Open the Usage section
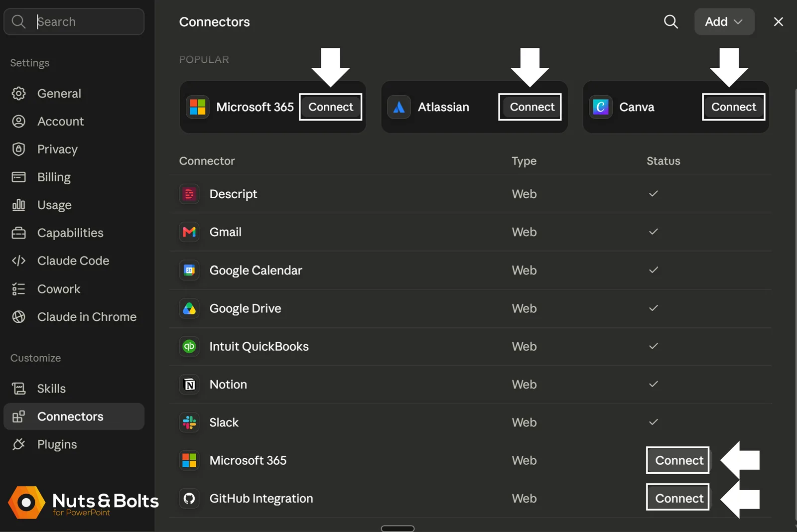797x532 pixels. click(x=54, y=205)
